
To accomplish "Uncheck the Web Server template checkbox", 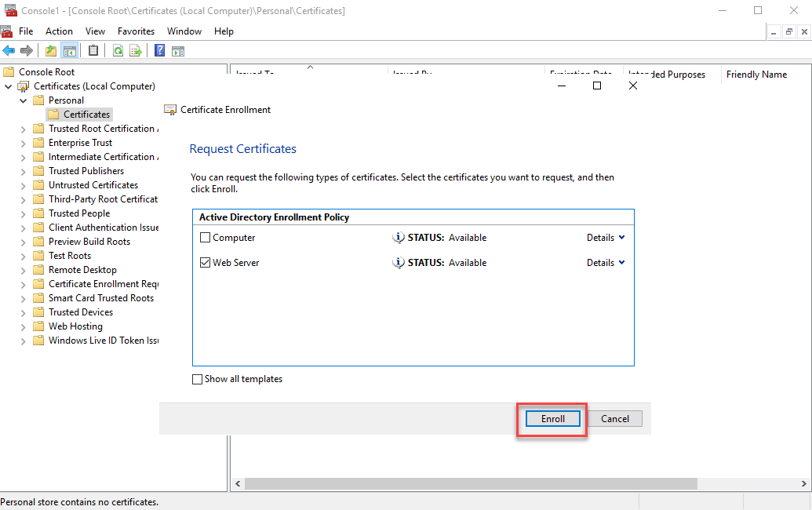I will pyautogui.click(x=206, y=263).
